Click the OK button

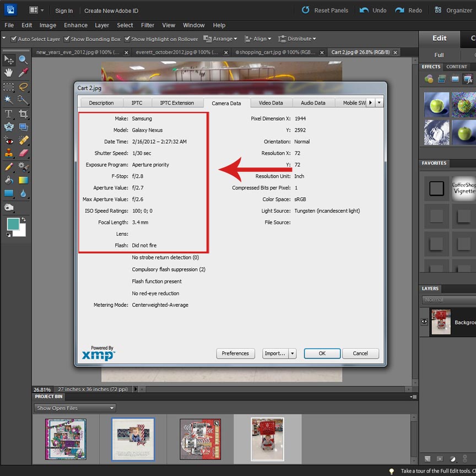tap(322, 353)
